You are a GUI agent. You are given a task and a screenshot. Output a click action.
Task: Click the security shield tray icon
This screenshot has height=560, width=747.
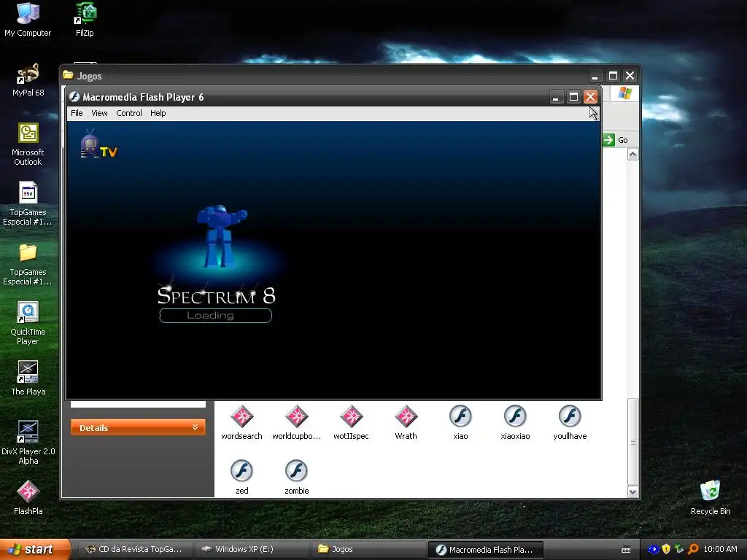coord(666,549)
